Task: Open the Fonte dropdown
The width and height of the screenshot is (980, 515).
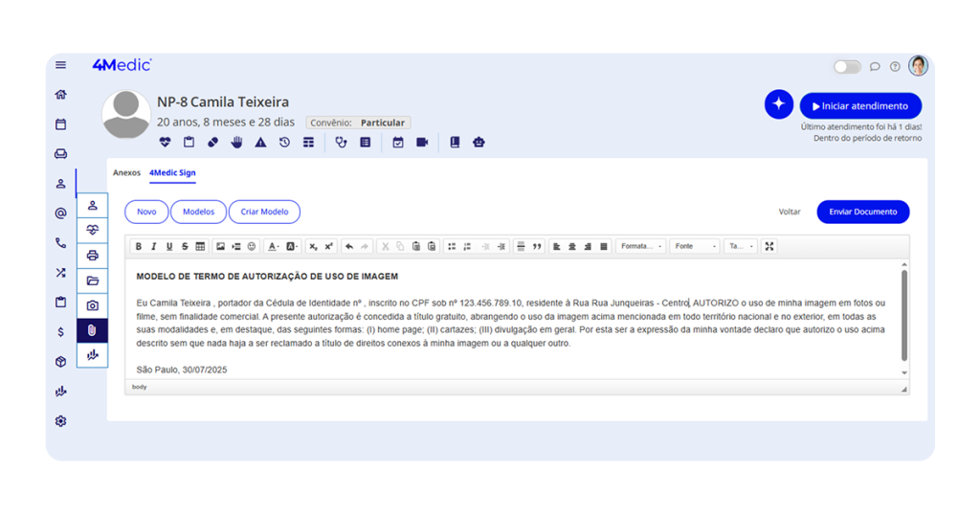Action: point(695,246)
